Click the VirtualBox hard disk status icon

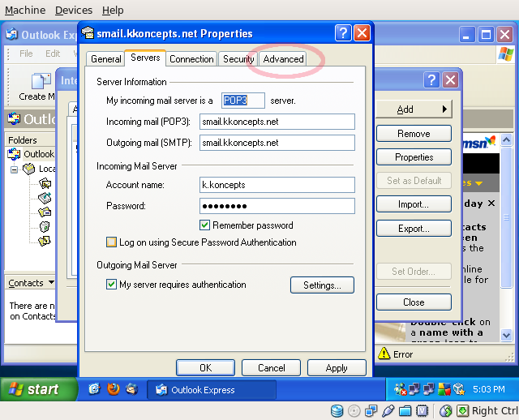337,411
